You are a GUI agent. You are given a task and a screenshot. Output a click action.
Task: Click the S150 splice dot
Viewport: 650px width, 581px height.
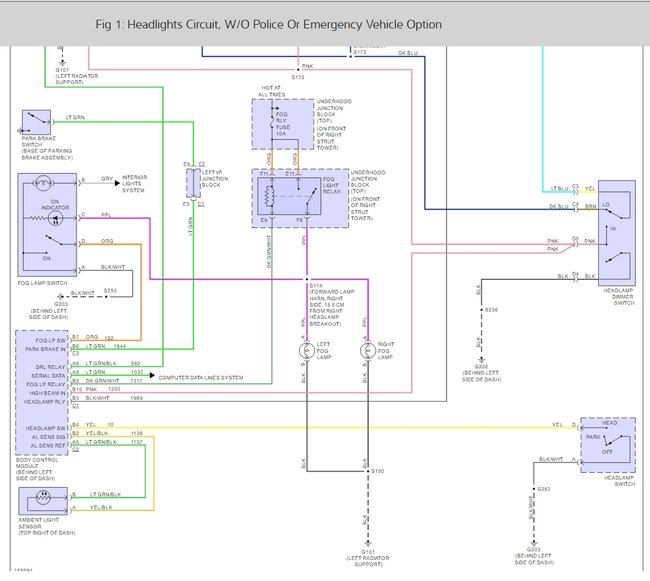[368, 471]
